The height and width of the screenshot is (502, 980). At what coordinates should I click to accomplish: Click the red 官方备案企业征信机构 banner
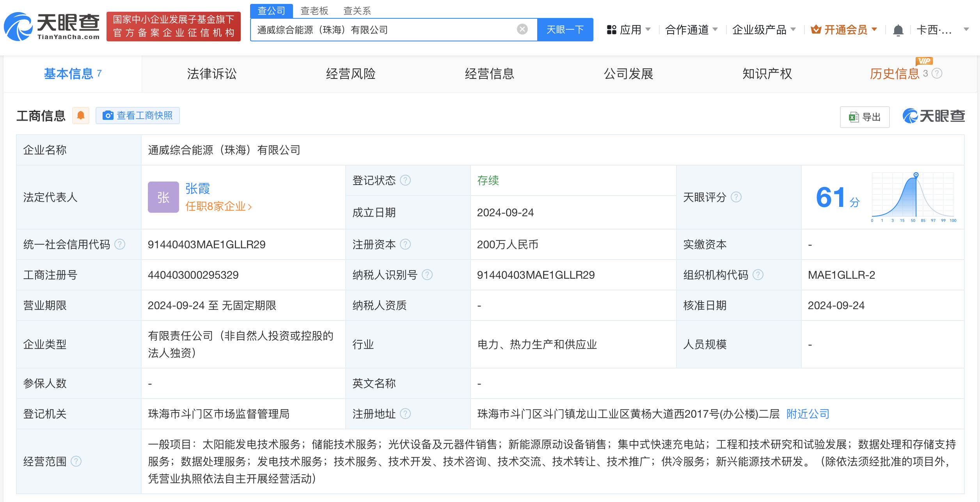click(174, 26)
